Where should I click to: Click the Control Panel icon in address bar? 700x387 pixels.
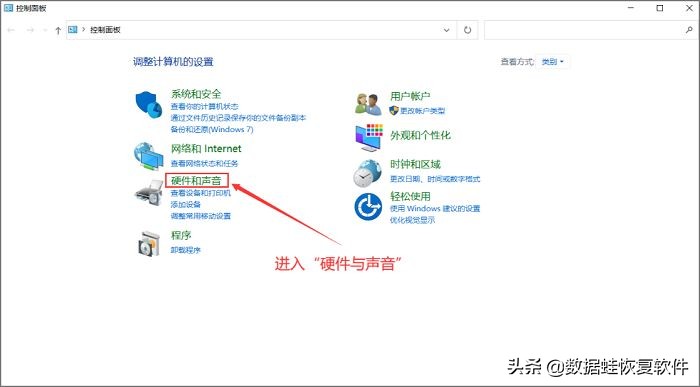point(73,29)
